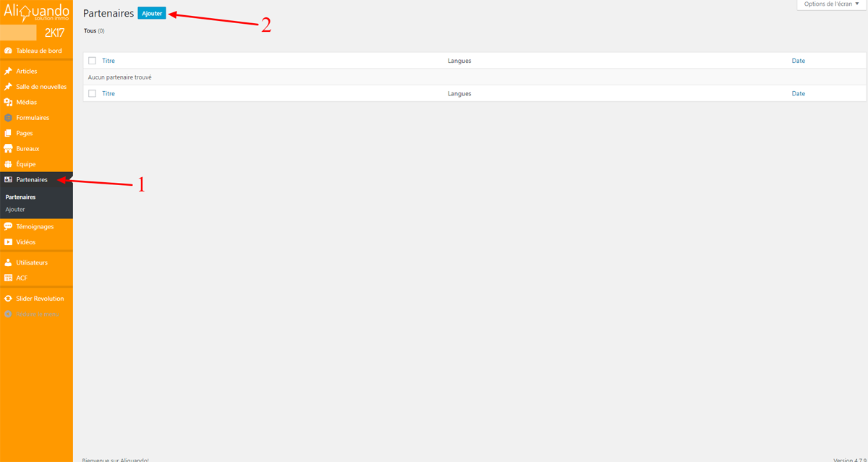The width and height of the screenshot is (868, 462).
Task: Open the Slider Revolution icon
Action: coord(8,298)
